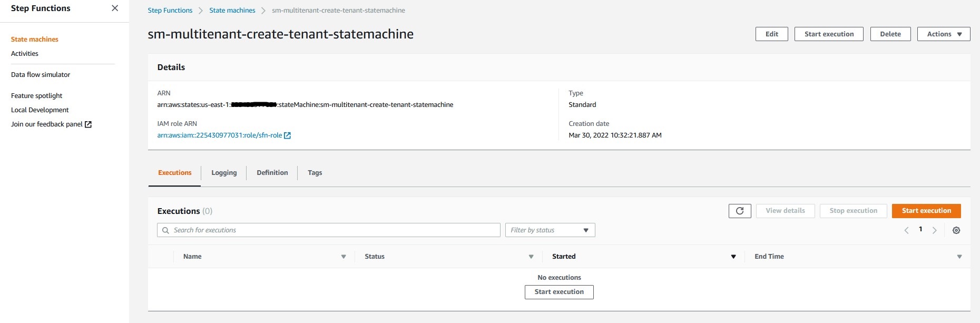The height and width of the screenshot is (323, 980).
Task: Click the Edit button
Action: [772, 34]
